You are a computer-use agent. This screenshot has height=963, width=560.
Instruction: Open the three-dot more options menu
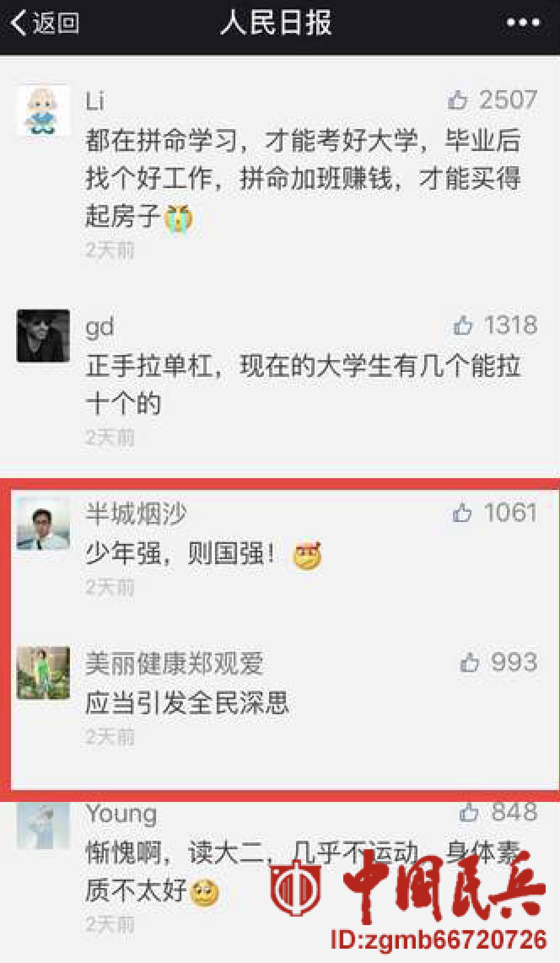[x=523, y=23]
